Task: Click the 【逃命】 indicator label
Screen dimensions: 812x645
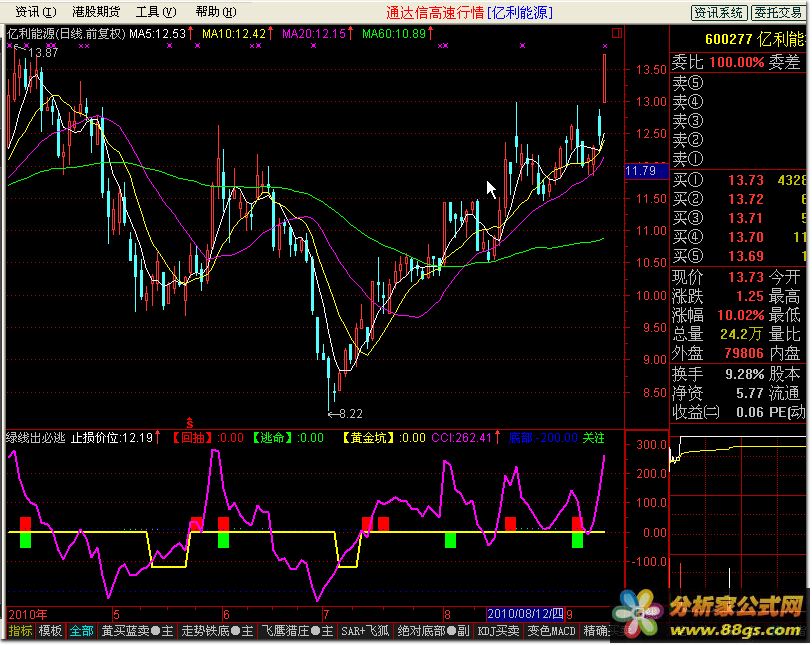Action: (270, 438)
